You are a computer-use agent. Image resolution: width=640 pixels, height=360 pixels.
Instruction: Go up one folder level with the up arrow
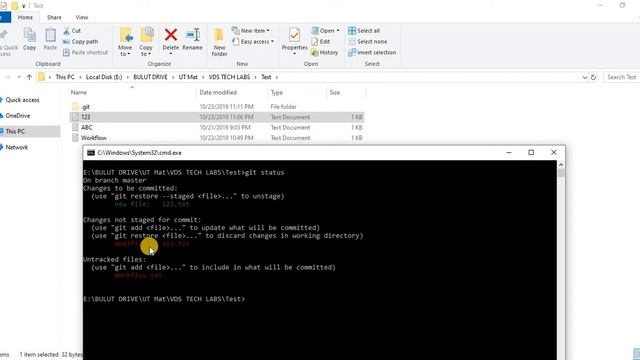coord(29,77)
